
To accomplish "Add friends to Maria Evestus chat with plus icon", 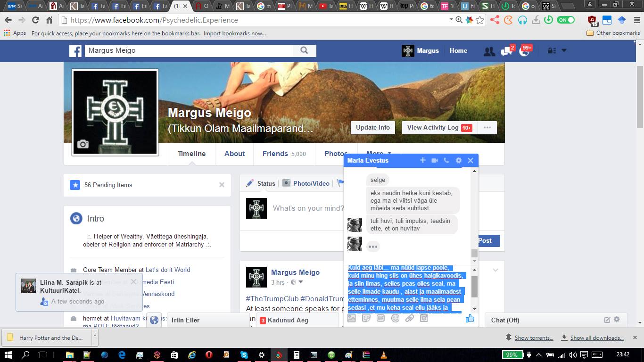I will [423, 160].
